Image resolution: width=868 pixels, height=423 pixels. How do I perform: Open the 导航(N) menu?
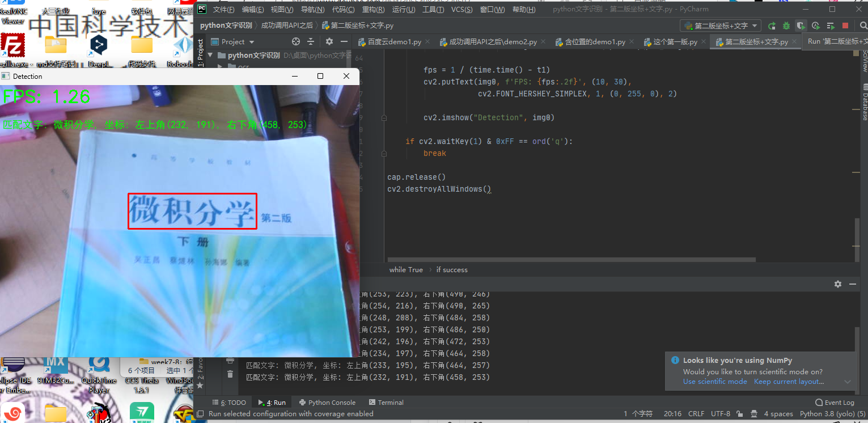[x=313, y=9]
